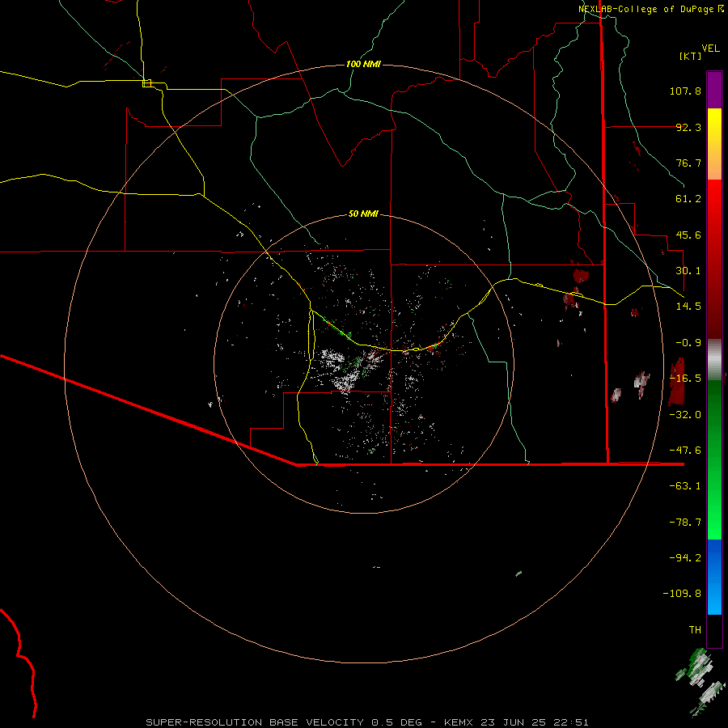Click the 100 NMI range ring label
This screenshot has width=728, height=728.
tap(363, 64)
